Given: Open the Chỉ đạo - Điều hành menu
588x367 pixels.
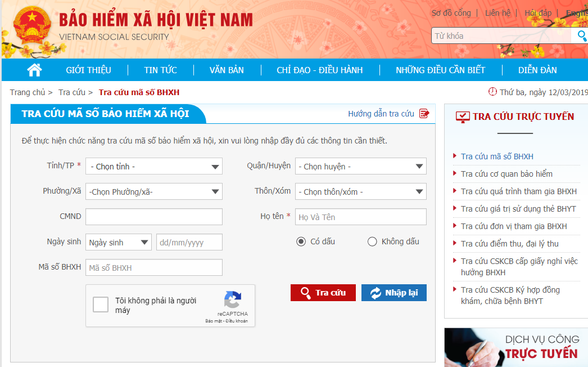Looking at the screenshot, I should click(x=320, y=70).
